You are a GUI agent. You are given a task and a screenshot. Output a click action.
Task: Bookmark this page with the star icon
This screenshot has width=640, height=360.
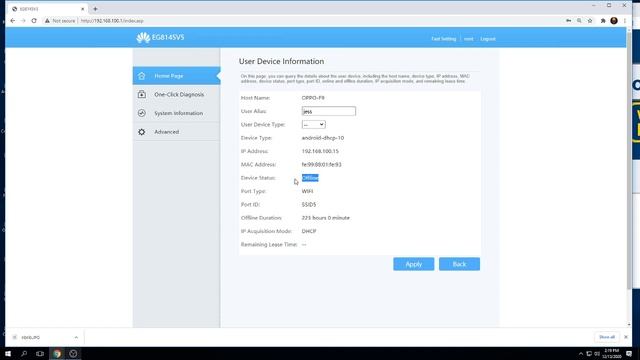coord(590,21)
